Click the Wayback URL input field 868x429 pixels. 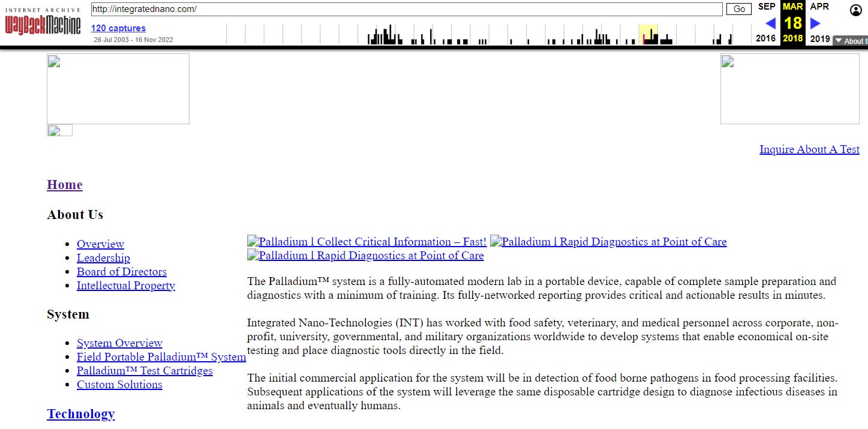(x=407, y=9)
